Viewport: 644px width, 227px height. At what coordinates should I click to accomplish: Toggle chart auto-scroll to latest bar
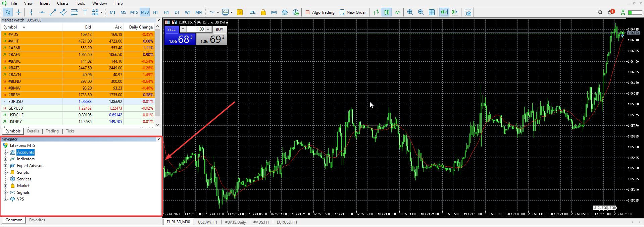(x=444, y=12)
